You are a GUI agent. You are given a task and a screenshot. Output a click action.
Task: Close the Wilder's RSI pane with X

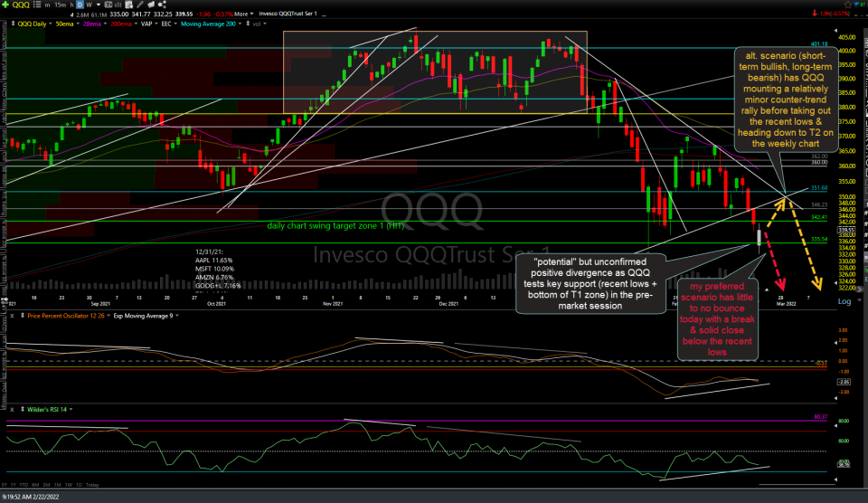[x=12, y=410]
